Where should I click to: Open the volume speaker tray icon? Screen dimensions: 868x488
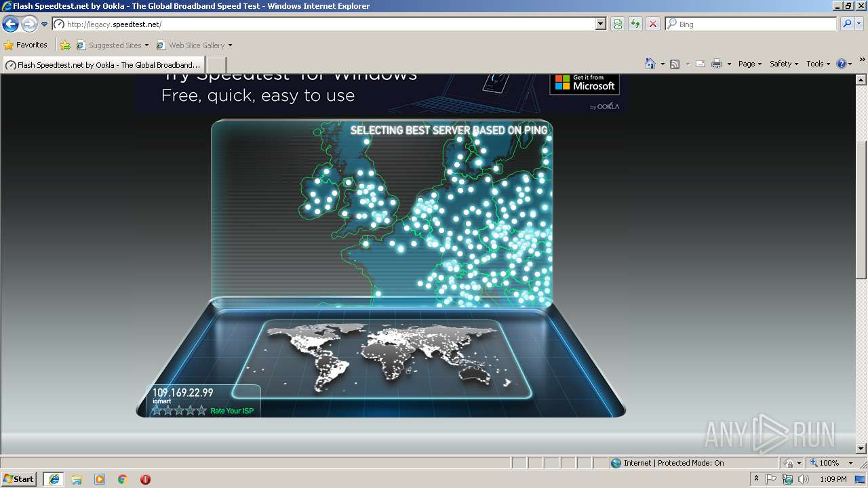(804, 479)
